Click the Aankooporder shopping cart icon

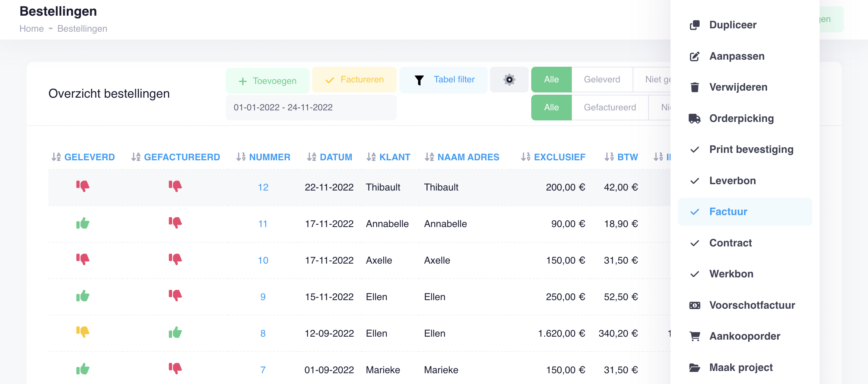694,336
